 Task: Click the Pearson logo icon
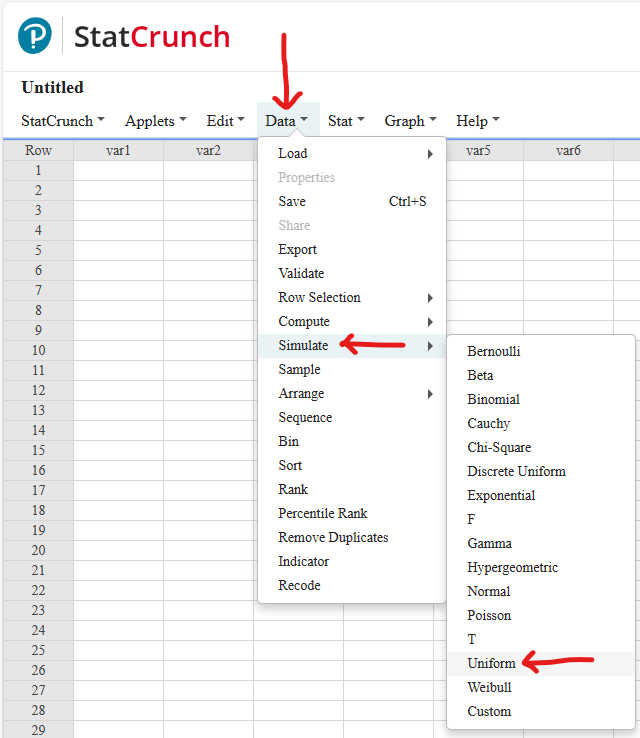point(34,36)
